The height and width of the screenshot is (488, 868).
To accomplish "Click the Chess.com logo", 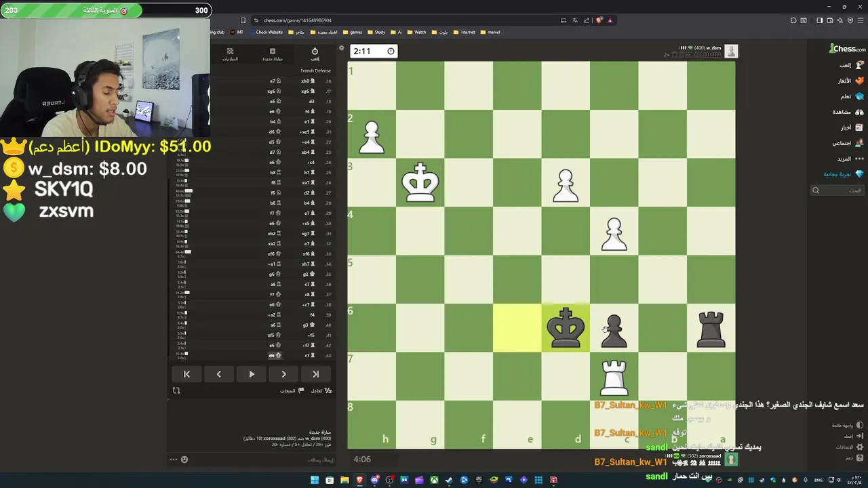I will (848, 49).
